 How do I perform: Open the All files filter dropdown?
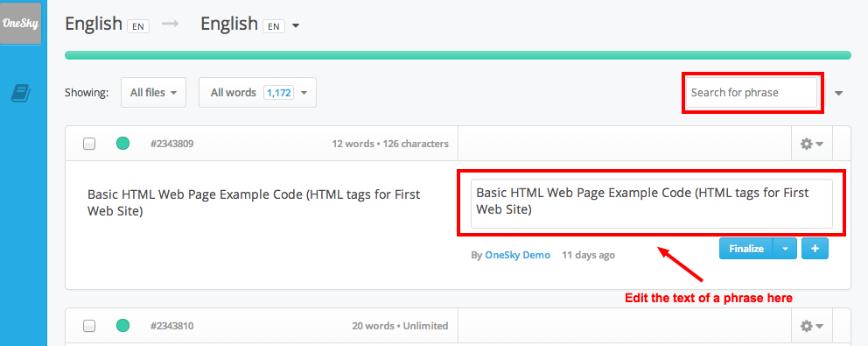153,93
